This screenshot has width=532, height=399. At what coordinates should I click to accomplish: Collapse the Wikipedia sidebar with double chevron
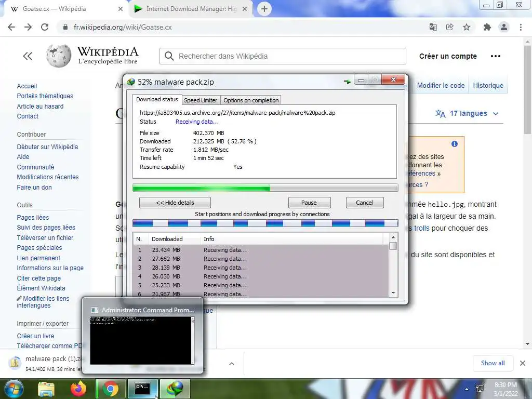pyautogui.click(x=28, y=56)
